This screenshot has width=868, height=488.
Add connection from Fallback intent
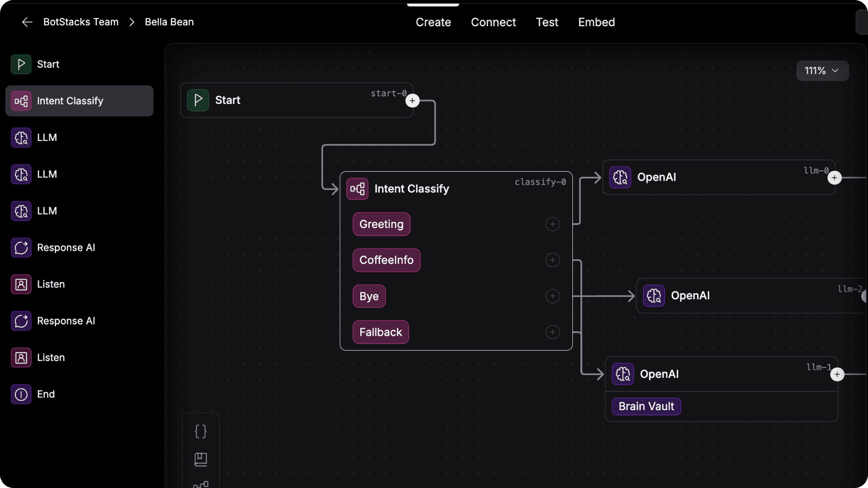[552, 332]
